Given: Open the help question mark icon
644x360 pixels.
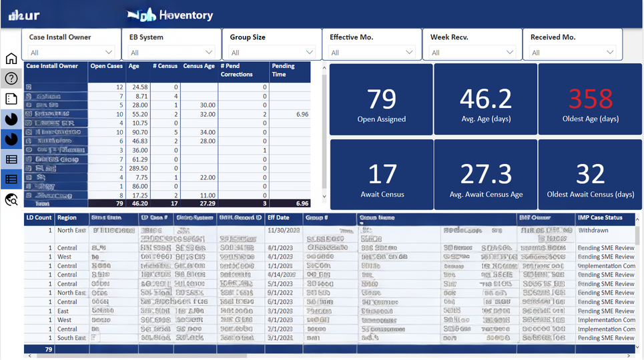Looking at the screenshot, I should 11,79.
